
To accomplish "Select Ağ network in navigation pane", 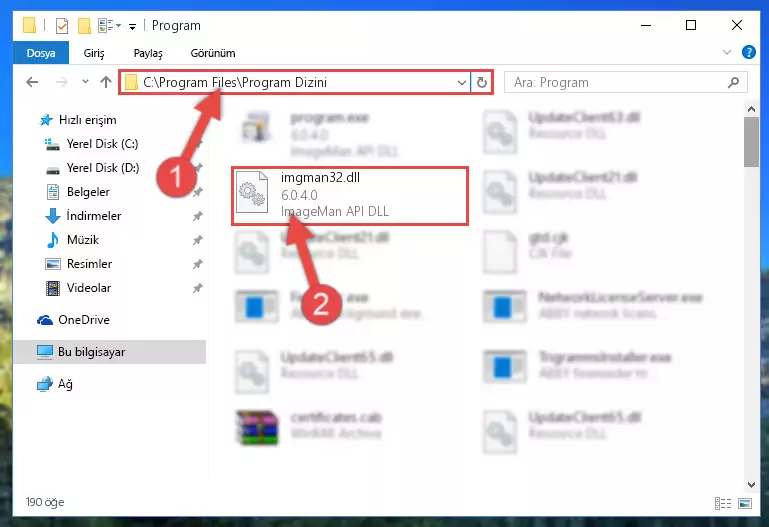I will click(x=54, y=384).
